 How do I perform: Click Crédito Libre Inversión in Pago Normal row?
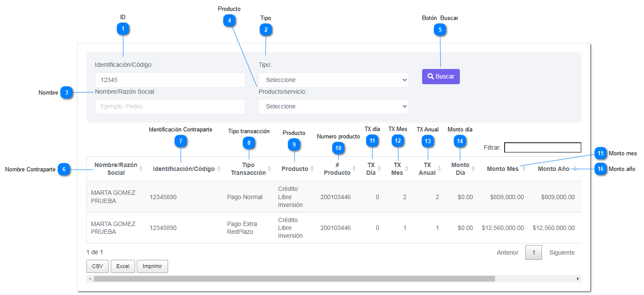click(291, 197)
